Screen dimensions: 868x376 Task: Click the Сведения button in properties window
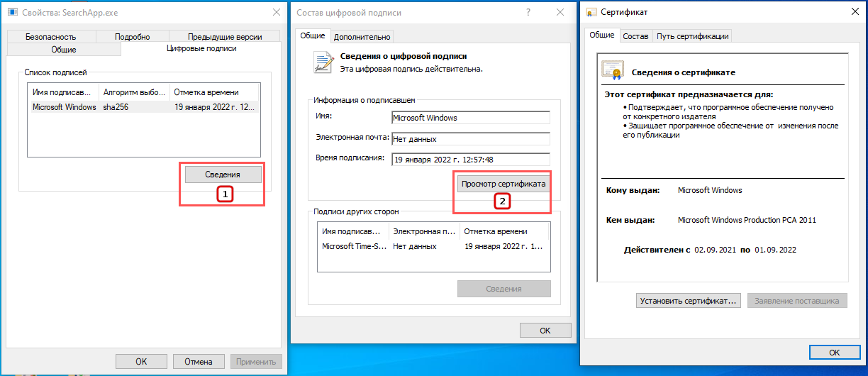pos(223,174)
